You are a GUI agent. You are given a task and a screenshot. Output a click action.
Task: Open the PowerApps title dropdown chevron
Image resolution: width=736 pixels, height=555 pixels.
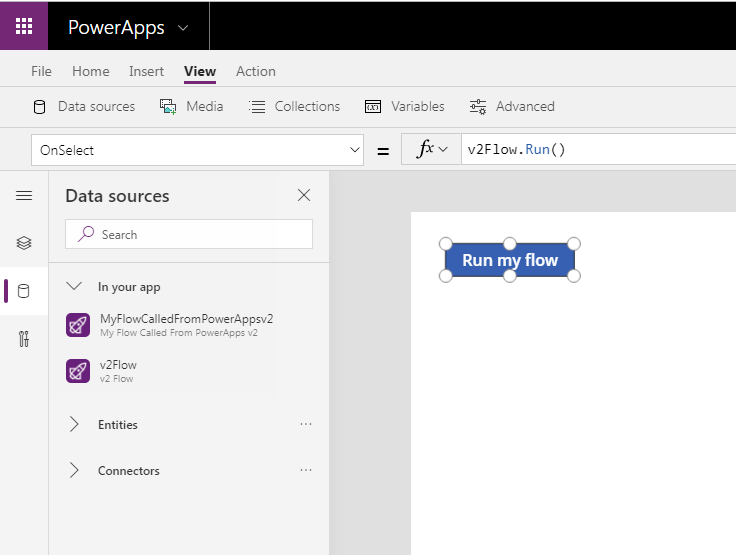pos(183,28)
